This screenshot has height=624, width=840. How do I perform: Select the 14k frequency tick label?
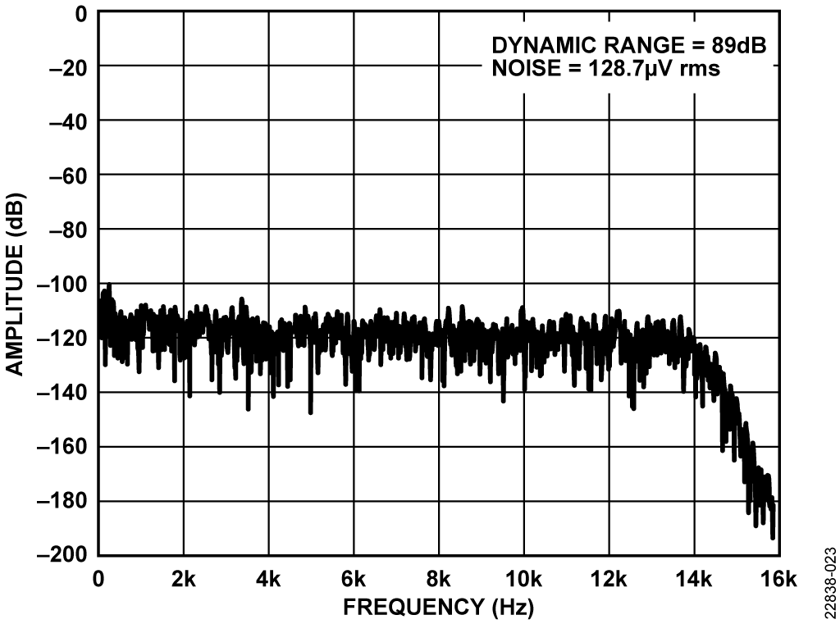(x=694, y=579)
